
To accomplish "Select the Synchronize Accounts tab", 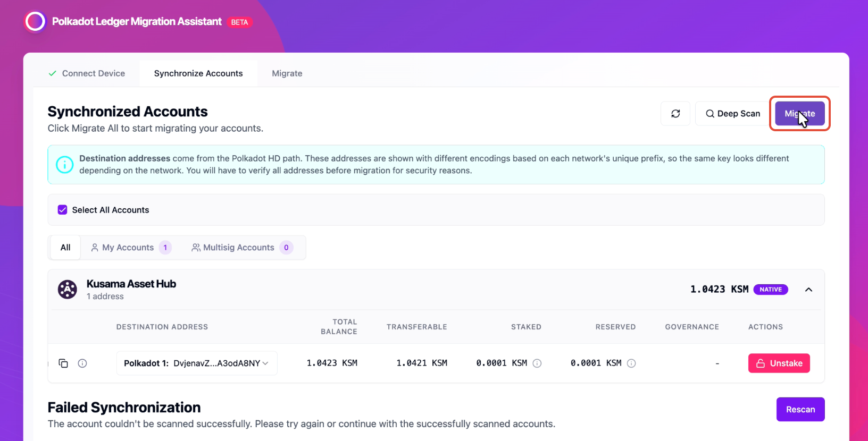I will click(x=198, y=73).
